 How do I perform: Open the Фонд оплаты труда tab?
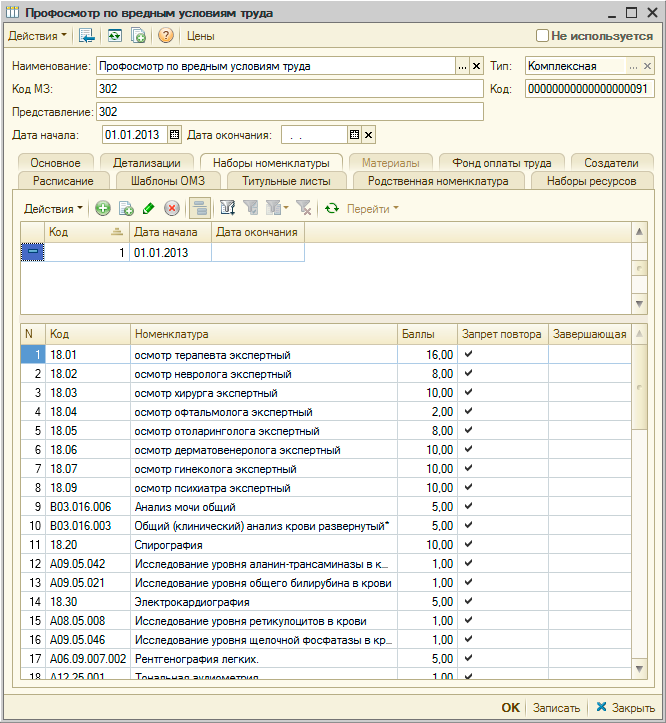(x=501, y=162)
